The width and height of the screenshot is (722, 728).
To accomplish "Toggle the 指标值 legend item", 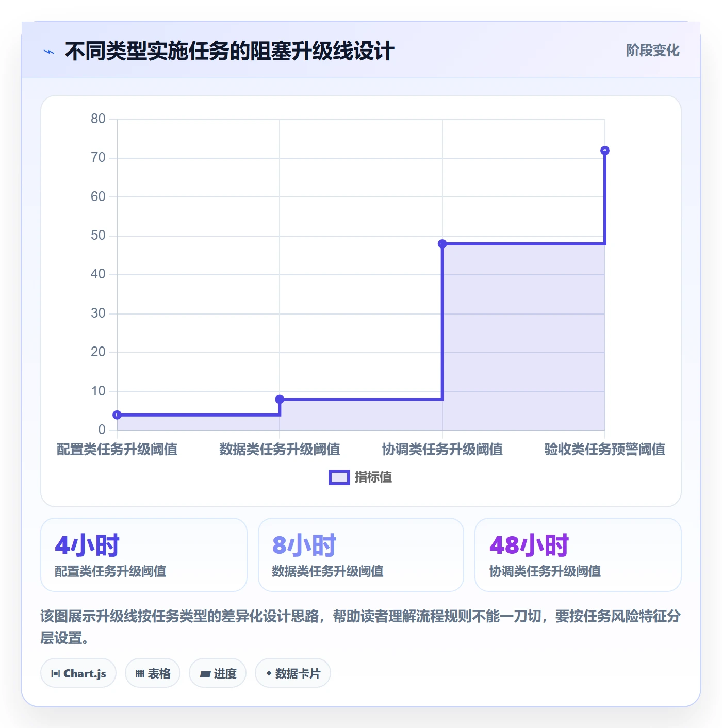I will 360,477.
